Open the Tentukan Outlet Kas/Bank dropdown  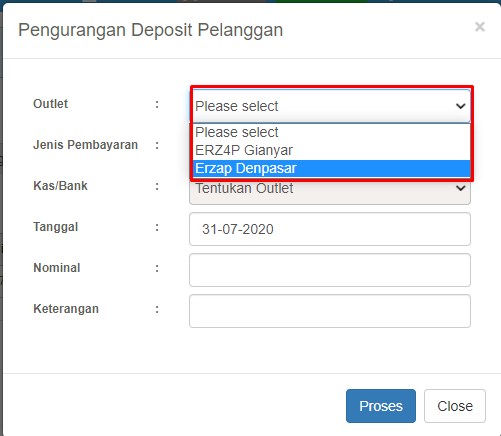330,192
